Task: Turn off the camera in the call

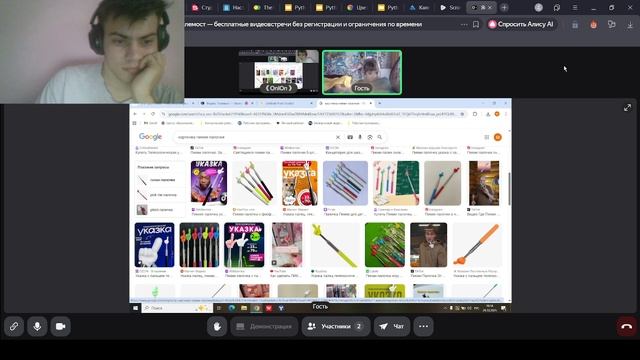Action: (60, 327)
